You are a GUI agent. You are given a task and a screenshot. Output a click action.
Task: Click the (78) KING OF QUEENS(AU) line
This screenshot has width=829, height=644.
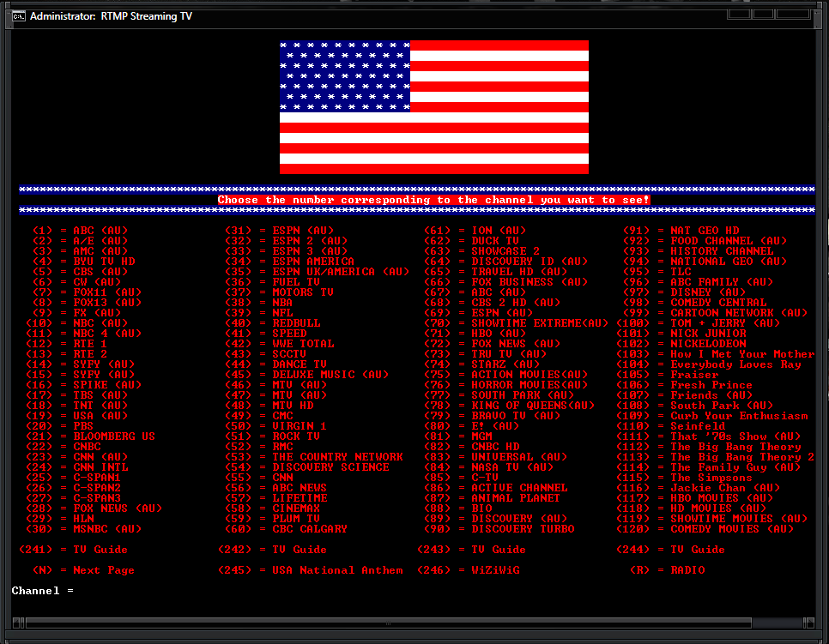tap(510, 406)
